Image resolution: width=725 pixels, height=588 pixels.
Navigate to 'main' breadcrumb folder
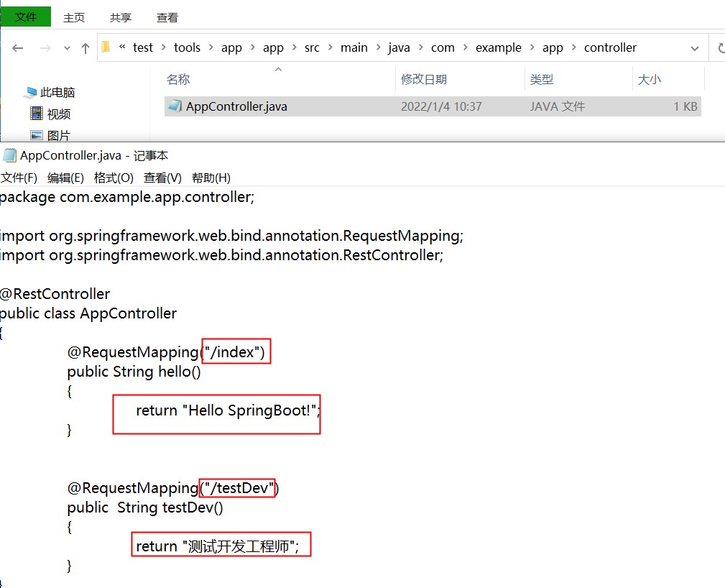click(x=354, y=47)
